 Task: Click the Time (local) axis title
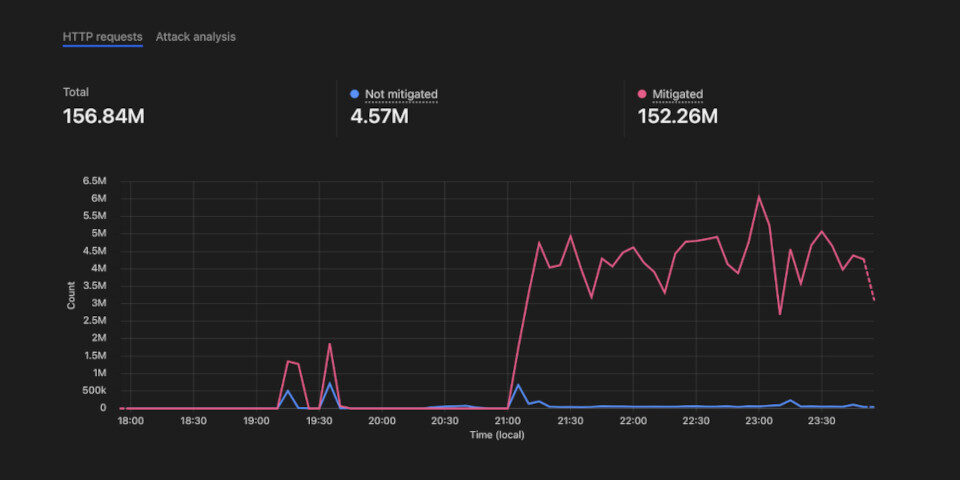(497, 435)
